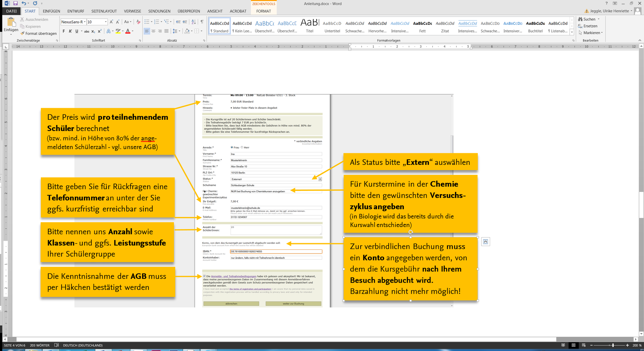
Task: Switch to read mode view in status bar
Action: pos(563,345)
